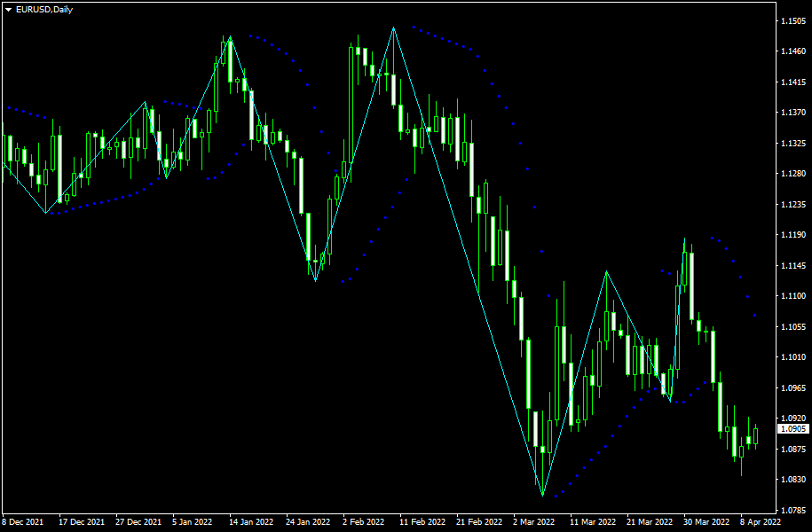
Task: Click the 2 Feb 2022 date label
Action: (364, 521)
